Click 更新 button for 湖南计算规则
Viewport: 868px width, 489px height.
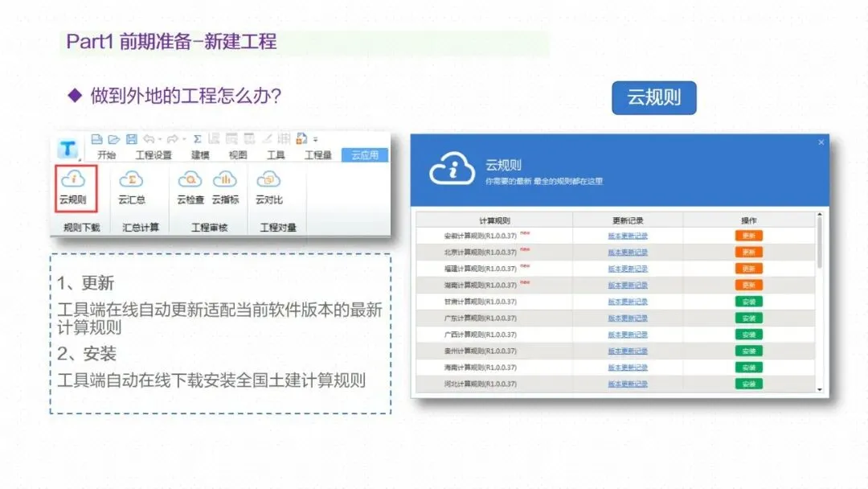(748, 286)
